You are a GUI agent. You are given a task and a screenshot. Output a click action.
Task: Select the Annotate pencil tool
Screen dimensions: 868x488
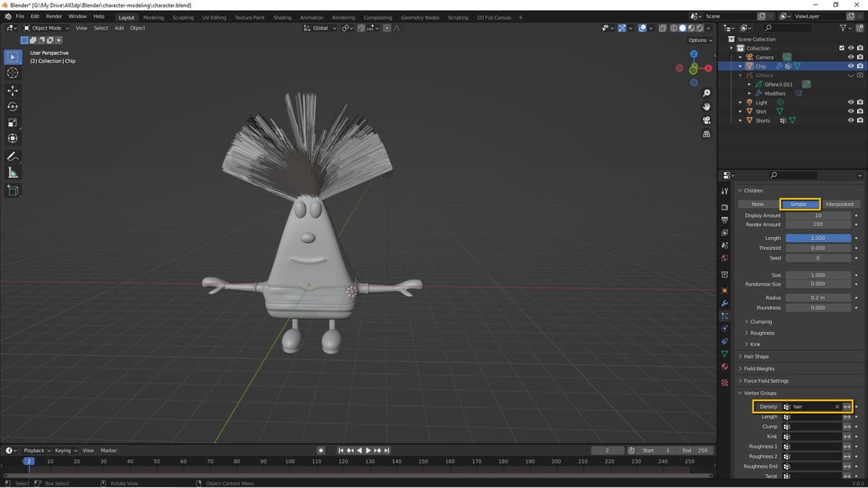click(x=12, y=156)
